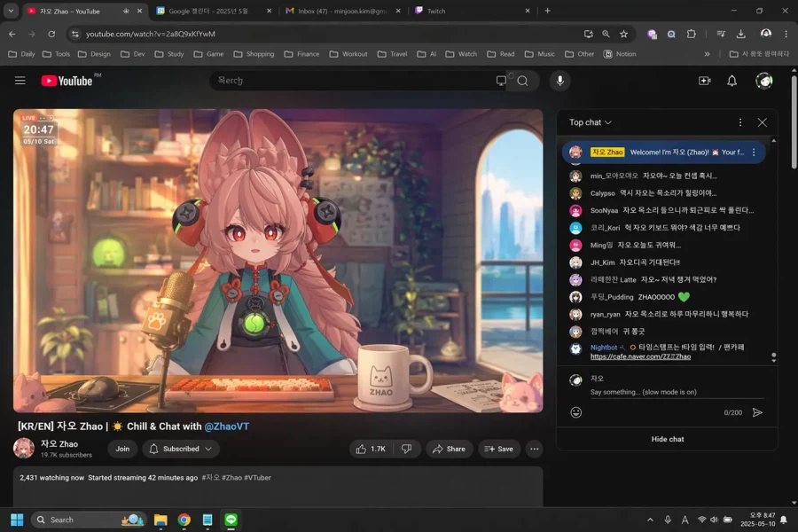The height and width of the screenshot is (532, 798).
Task: Click the voice search microphone icon
Action: click(559, 81)
